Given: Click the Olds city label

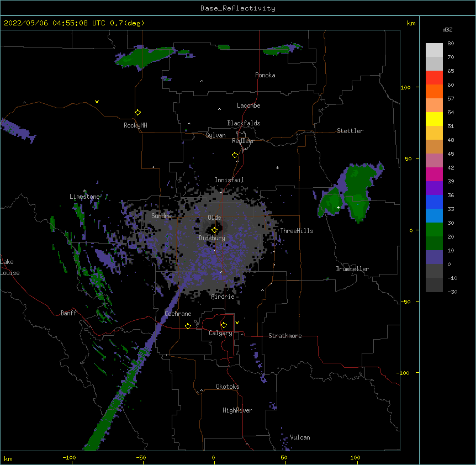Looking at the screenshot, I should (x=214, y=218).
